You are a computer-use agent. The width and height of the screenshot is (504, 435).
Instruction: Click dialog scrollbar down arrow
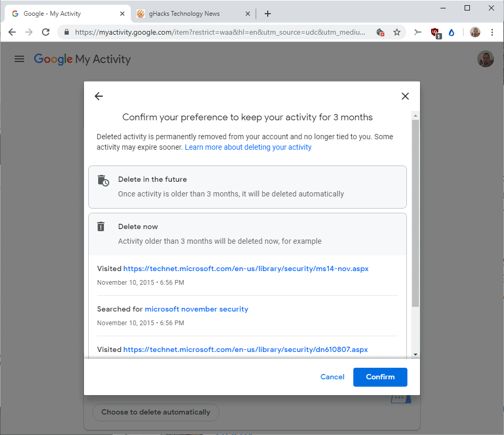click(x=415, y=354)
